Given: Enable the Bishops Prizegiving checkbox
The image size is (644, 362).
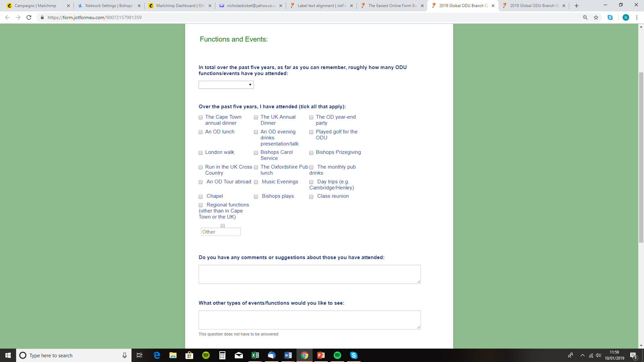Looking at the screenshot, I should pos(311,153).
